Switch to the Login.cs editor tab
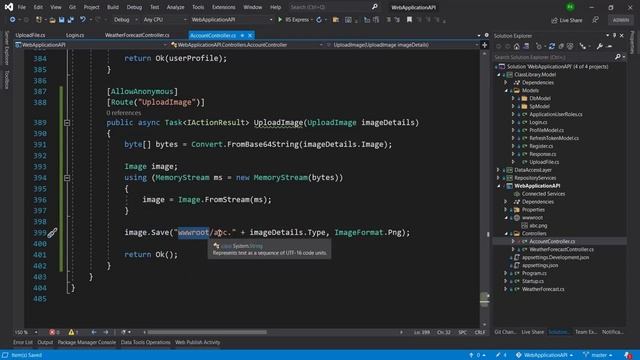640x360 pixels. coord(75,35)
